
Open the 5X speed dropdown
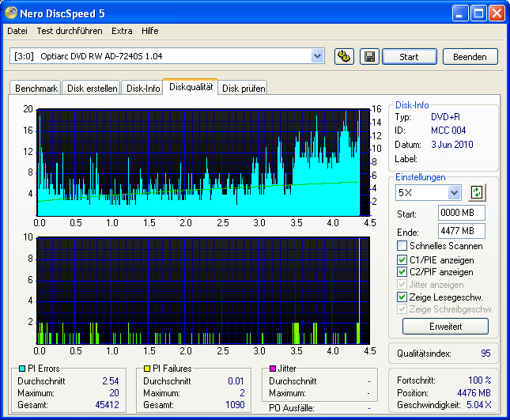click(x=455, y=192)
